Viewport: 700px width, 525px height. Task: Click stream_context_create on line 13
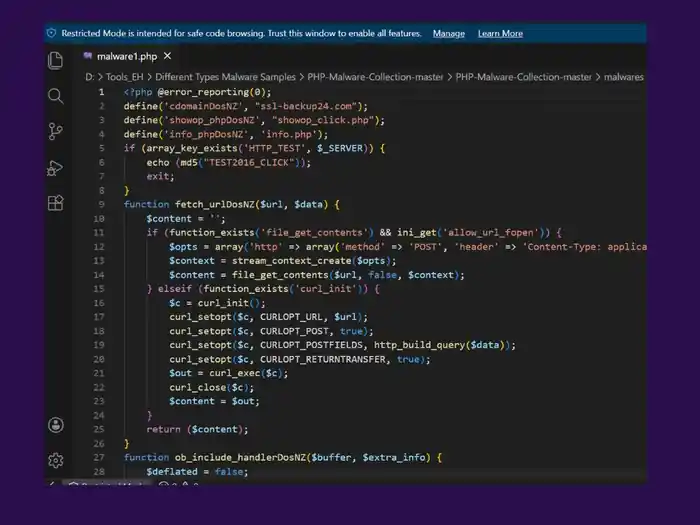[292, 261]
